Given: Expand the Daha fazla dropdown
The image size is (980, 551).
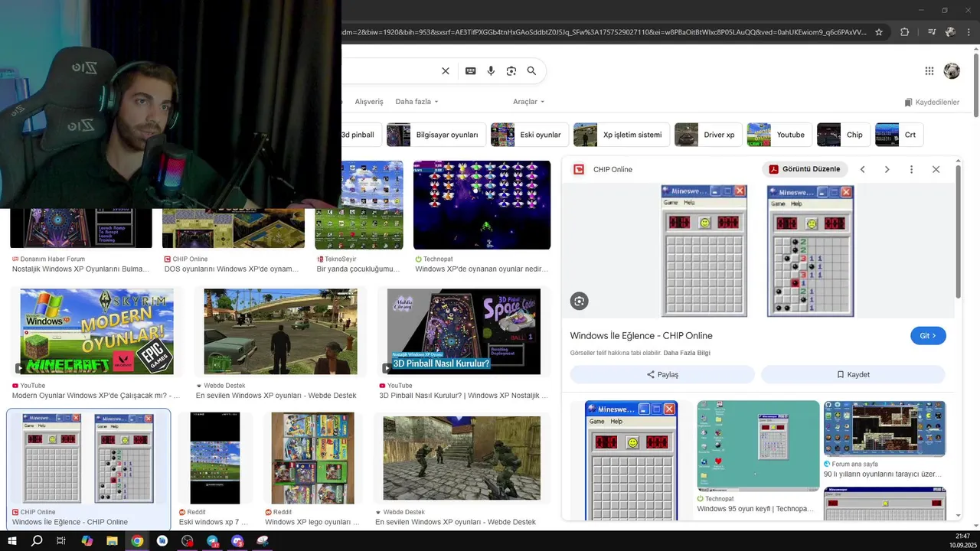Looking at the screenshot, I should coord(416,102).
